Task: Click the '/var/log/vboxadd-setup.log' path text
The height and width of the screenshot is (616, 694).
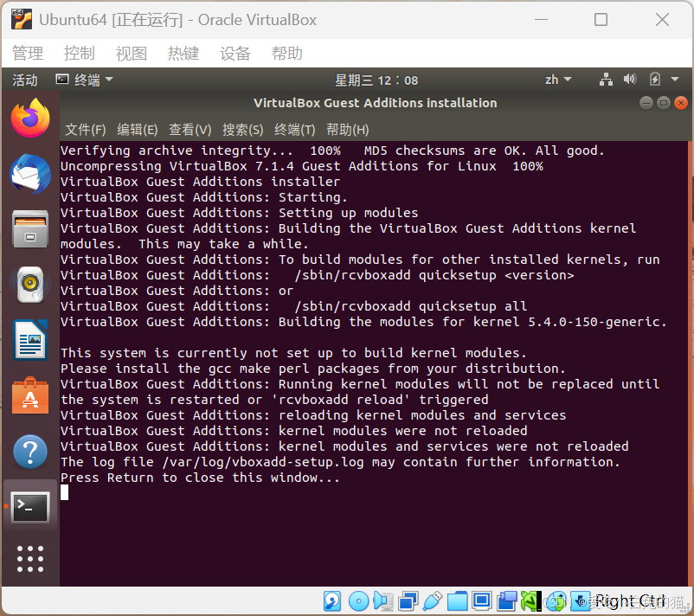Action: pyautogui.click(x=263, y=462)
